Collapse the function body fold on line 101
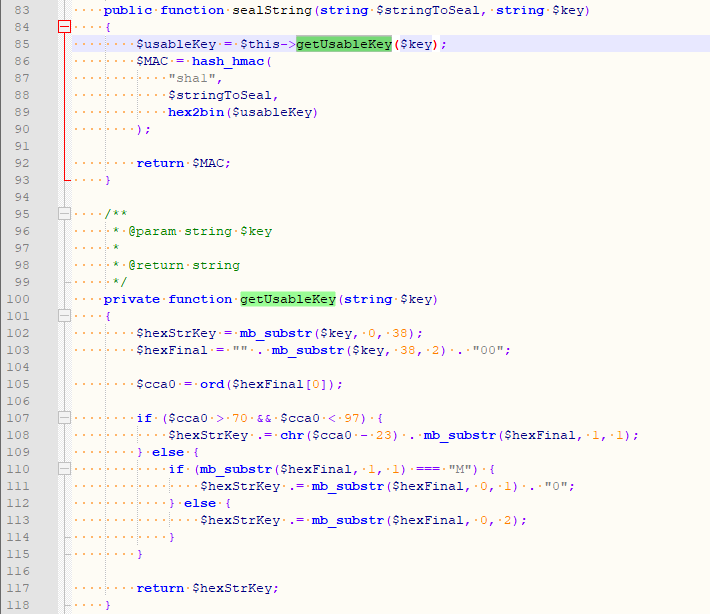This screenshot has width=710, height=614. coord(65,316)
